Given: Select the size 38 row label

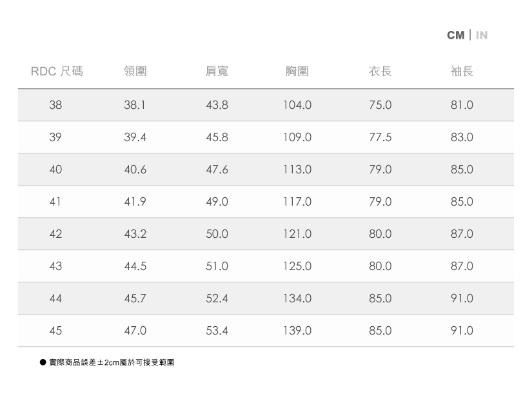Looking at the screenshot, I should pyautogui.click(x=55, y=105).
